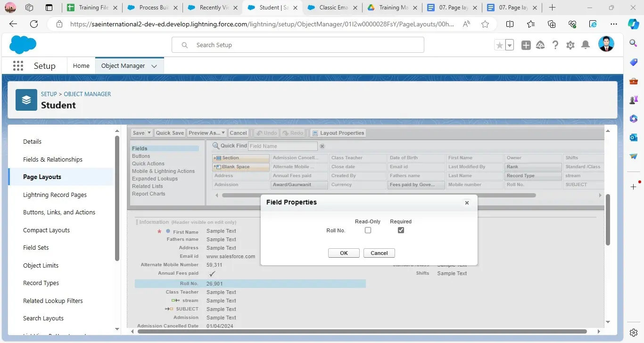Open the user profile avatar
The width and height of the screenshot is (644, 343).
(x=606, y=44)
